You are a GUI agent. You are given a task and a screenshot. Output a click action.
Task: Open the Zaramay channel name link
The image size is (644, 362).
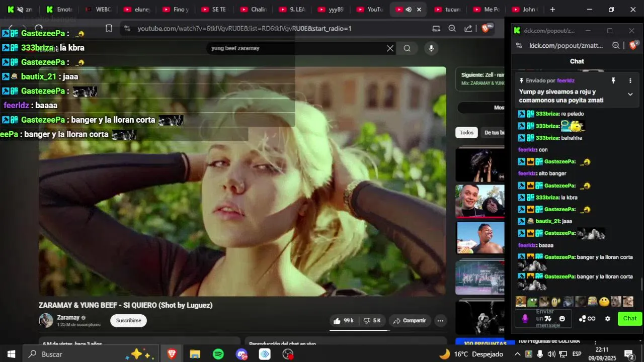tap(68, 317)
